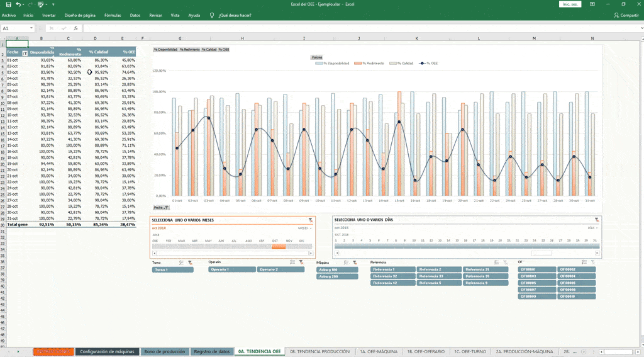
Task: Open the Datos ribbon tab
Action: coord(135,15)
